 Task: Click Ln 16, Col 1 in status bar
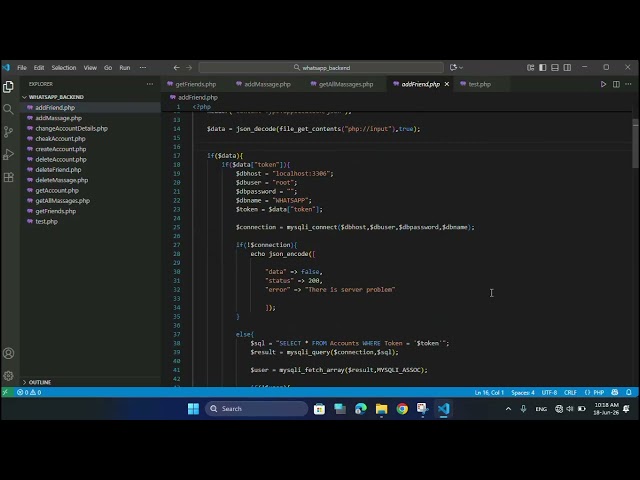tap(489, 392)
